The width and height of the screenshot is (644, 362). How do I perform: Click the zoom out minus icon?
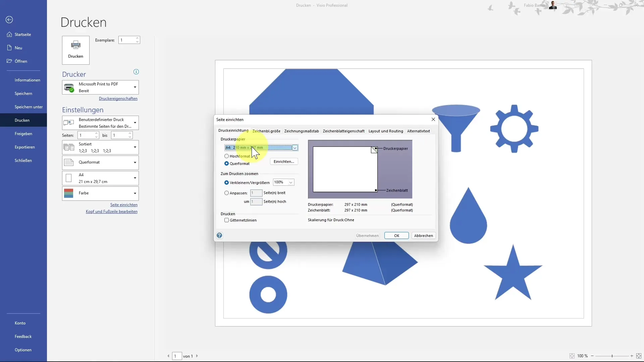pyautogui.click(x=592, y=356)
